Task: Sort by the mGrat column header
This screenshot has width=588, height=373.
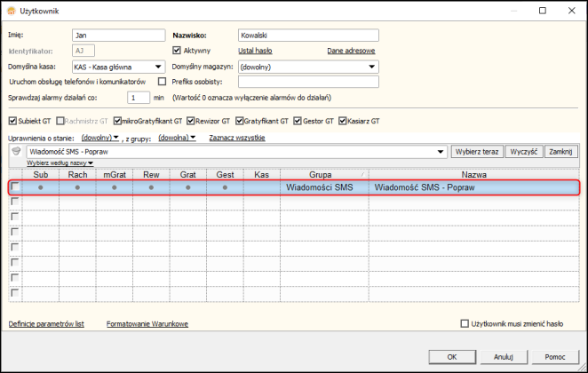Action: coord(115,175)
